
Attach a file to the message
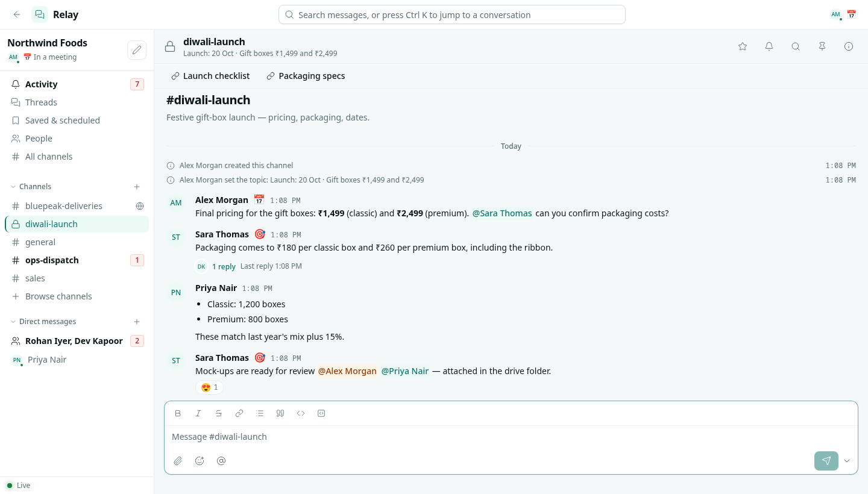(178, 461)
